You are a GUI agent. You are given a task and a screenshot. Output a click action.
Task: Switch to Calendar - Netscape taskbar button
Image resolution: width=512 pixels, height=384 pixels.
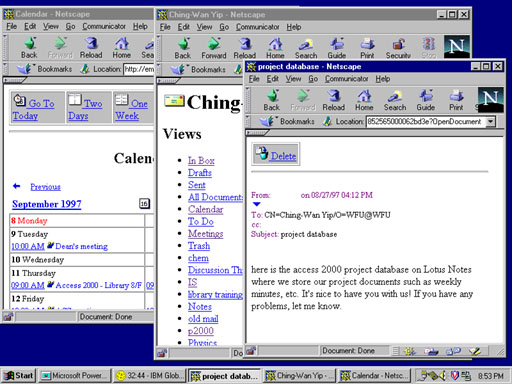[x=374, y=376]
